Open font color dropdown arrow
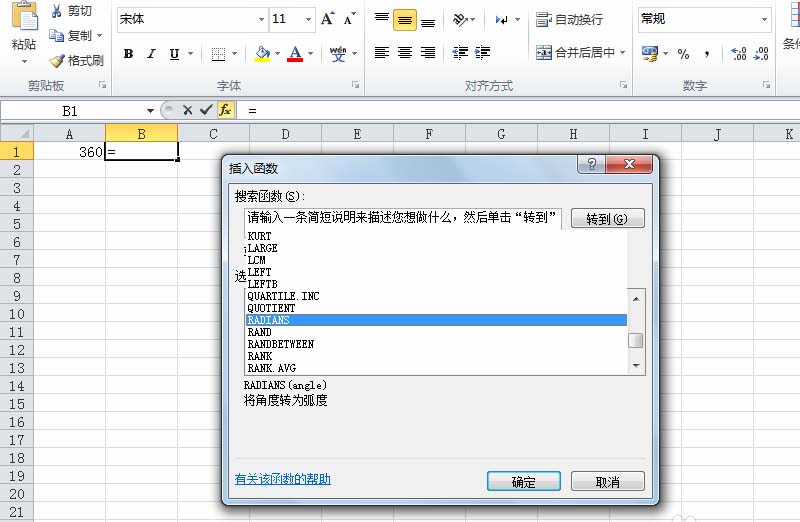This screenshot has width=800, height=522. [x=310, y=54]
